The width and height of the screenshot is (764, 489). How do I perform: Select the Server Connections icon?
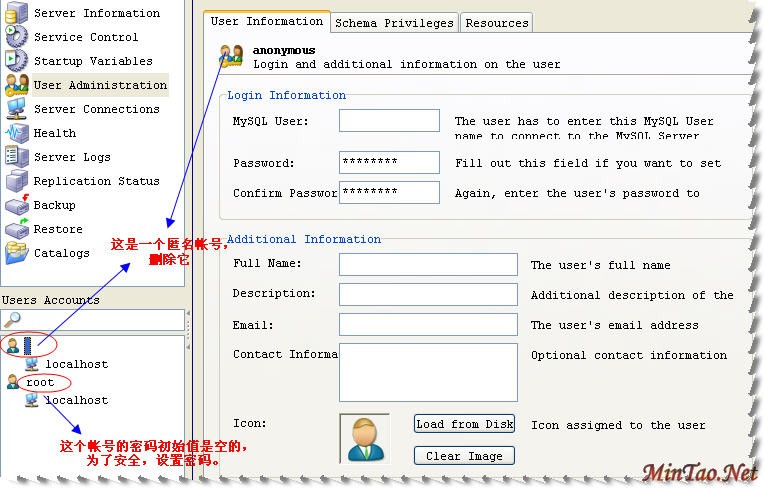(17, 109)
